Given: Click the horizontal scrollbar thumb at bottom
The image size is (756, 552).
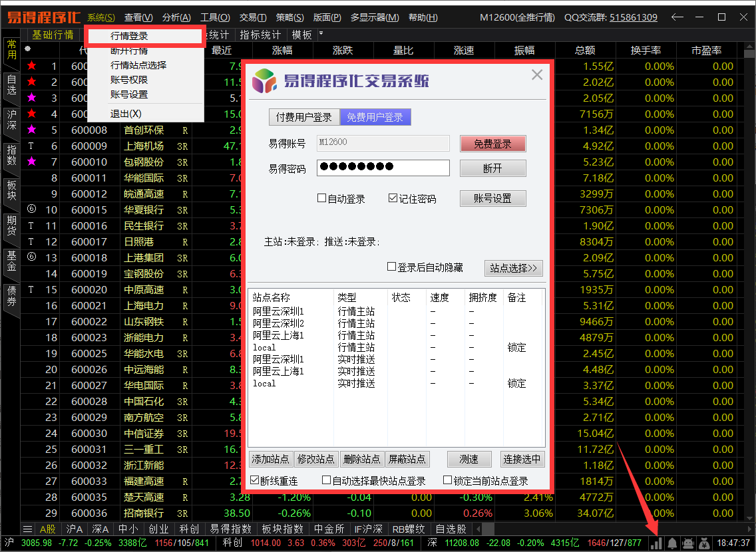Looking at the screenshot, I should coord(488,529).
